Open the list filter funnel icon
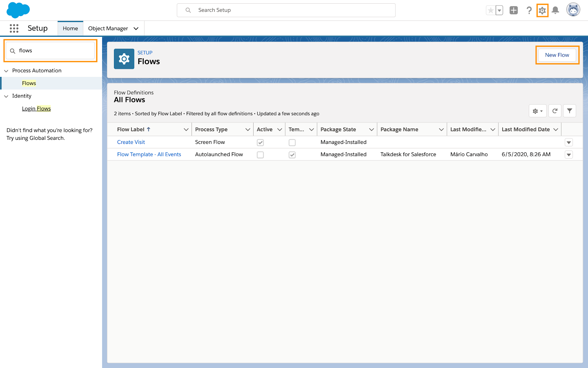 569,111
